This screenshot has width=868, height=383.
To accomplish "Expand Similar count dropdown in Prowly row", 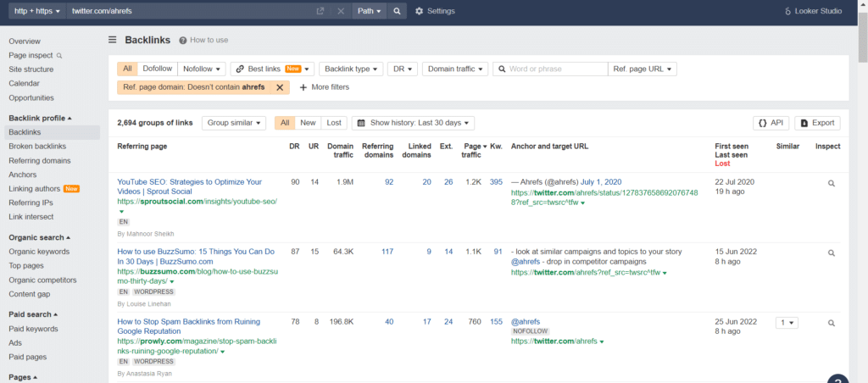I will [787, 323].
